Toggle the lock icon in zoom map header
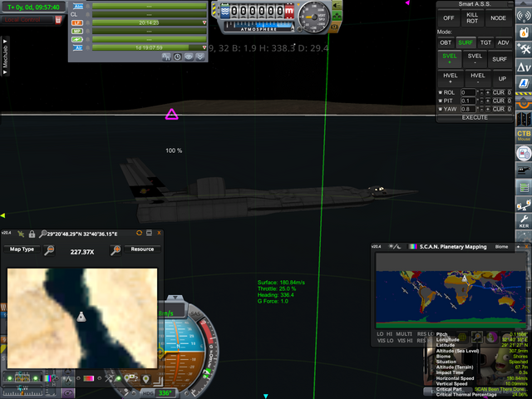 coord(32,234)
